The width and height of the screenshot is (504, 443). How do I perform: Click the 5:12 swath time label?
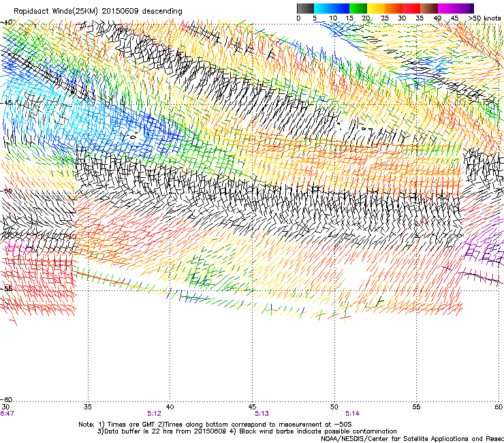tap(155, 414)
